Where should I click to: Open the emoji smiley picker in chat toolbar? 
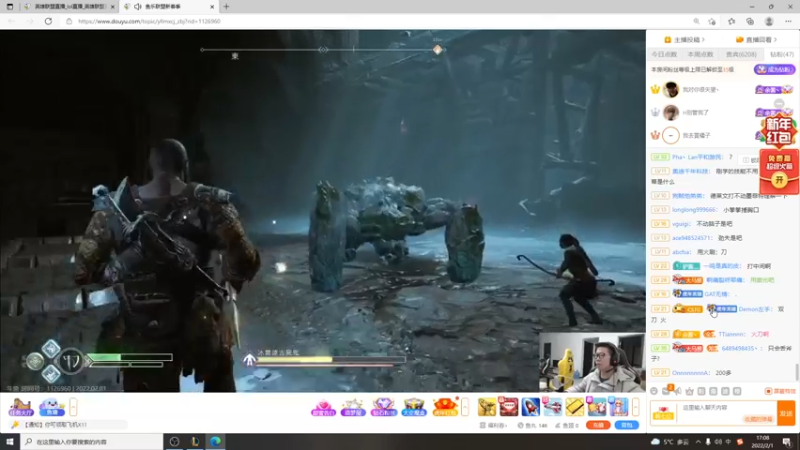(x=654, y=391)
